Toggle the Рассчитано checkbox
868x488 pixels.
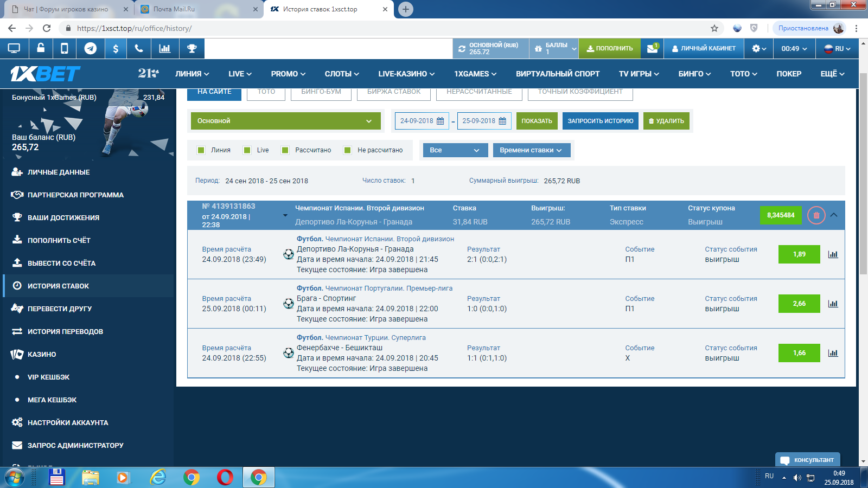(x=285, y=150)
